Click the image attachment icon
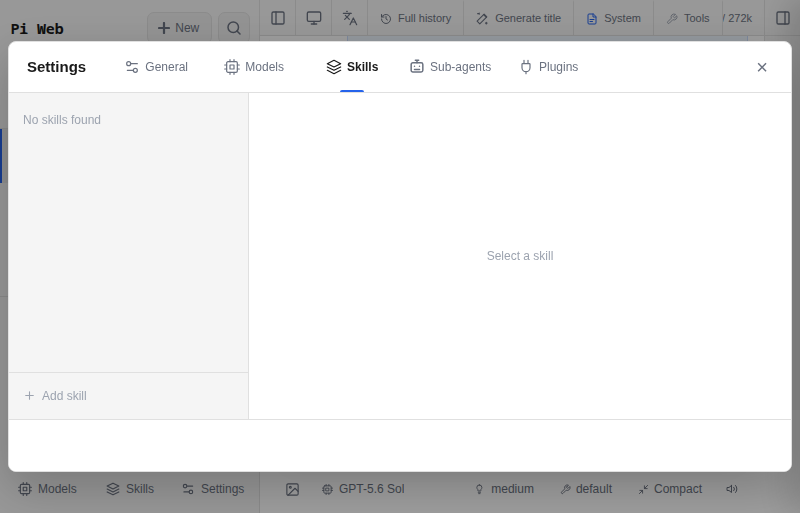This screenshot has height=513, width=800. [x=292, y=490]
